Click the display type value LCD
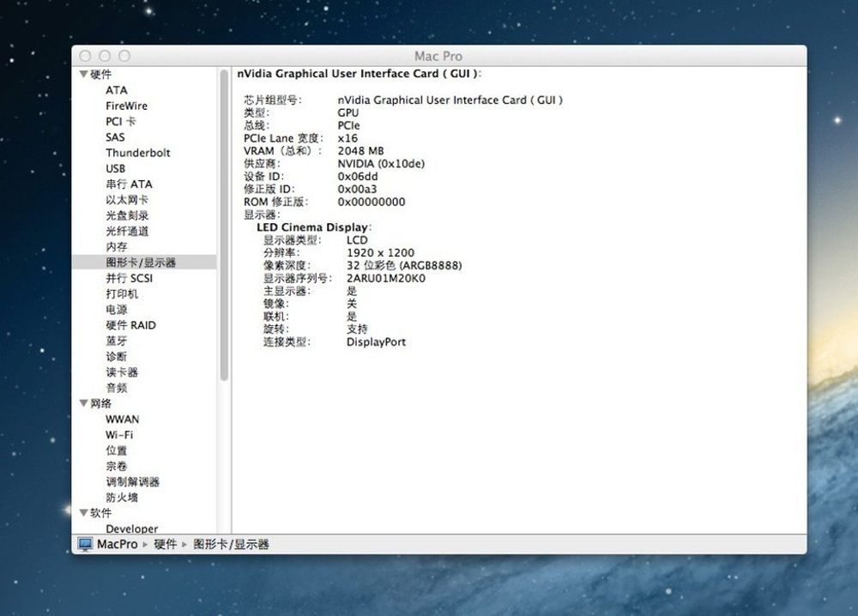Image resolution: width=858 pixels, height=616 pixels. (357, 240)
